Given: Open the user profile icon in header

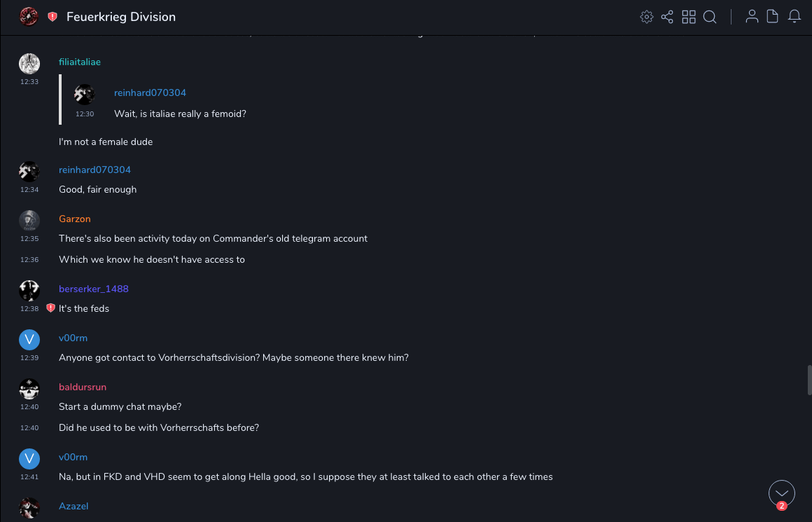Looking at the screenshot, I should 752,17.
